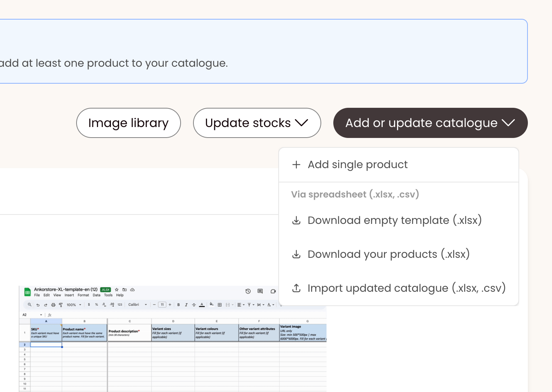The image size is (552, 392).
Task: Choose Import updated catalogue (.xlsx, .csv)
Action: pos(399,288)
